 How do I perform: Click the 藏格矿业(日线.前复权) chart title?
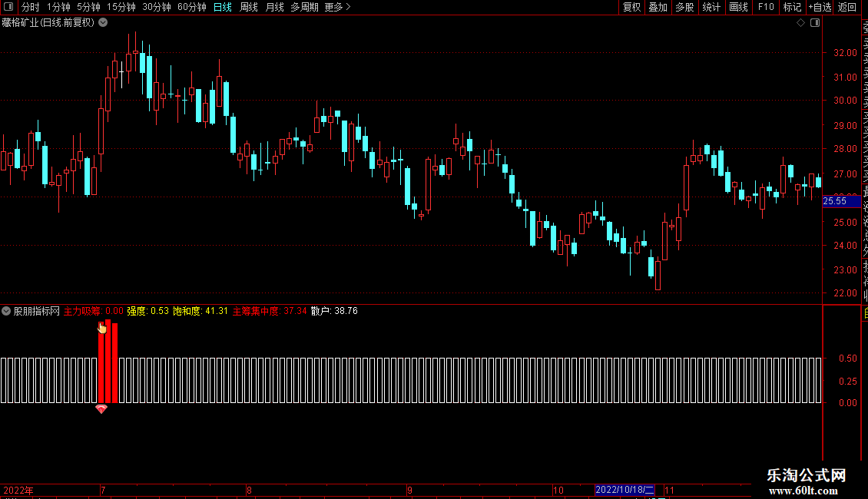[x=48, y=23]
